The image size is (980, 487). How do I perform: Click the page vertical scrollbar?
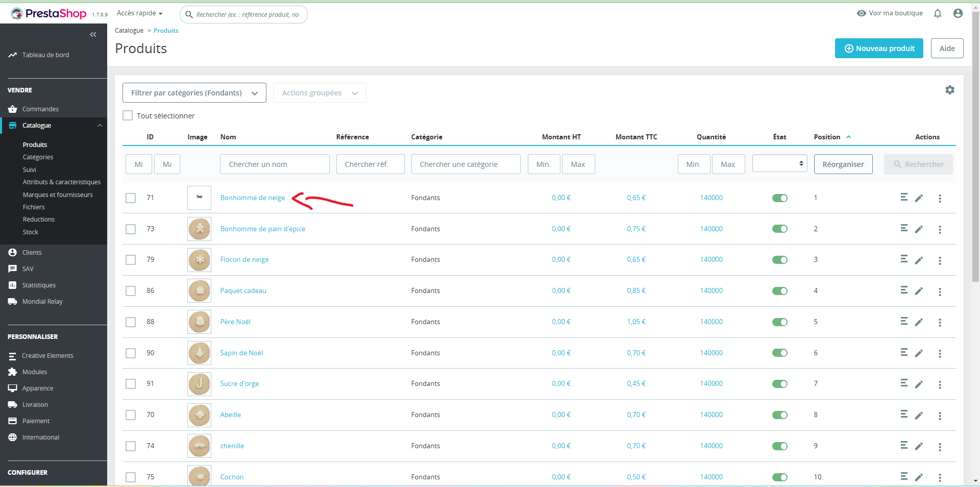coord(975,148)
